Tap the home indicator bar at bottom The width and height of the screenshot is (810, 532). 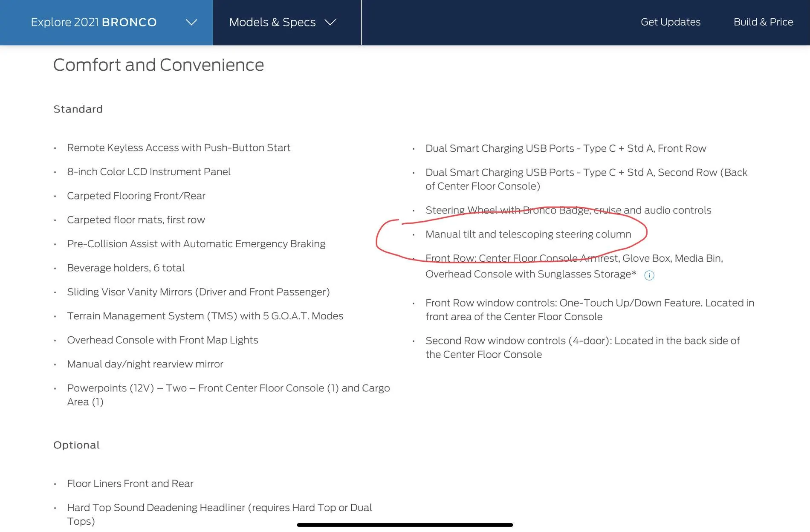pyautogui.click(x=405, y=525)
